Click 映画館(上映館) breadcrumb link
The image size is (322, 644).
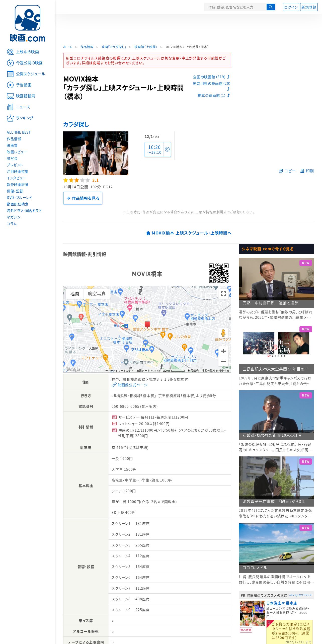click(146, 47)
